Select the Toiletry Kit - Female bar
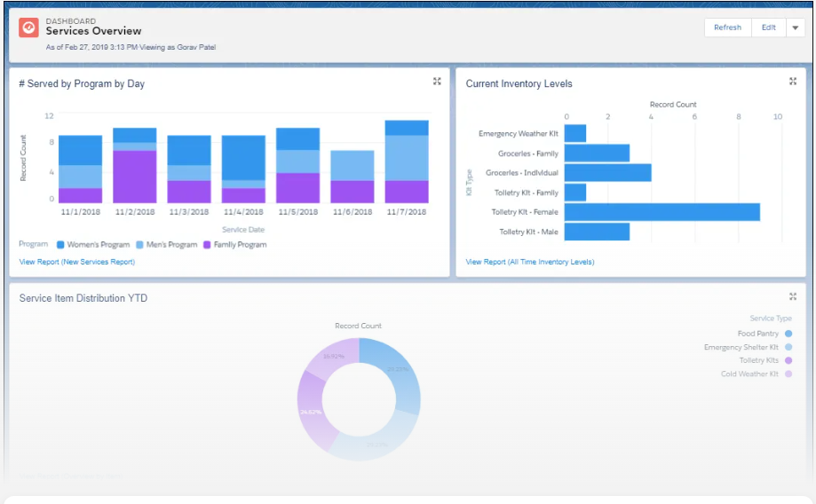 point(662,212)
